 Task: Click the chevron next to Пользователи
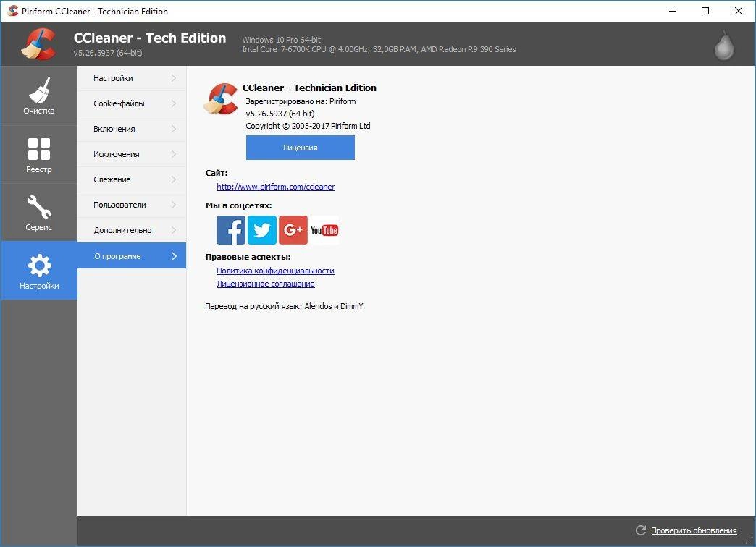tap(174, 205)
